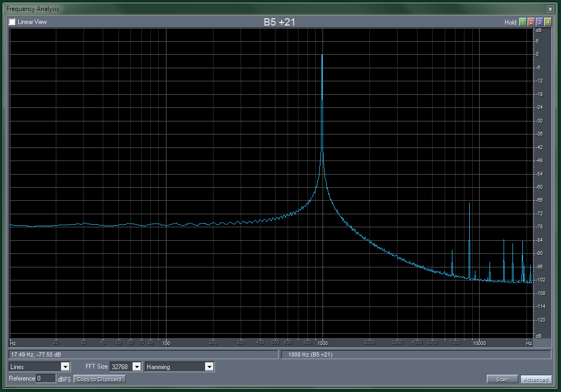Click the '-102' dB scale label
The image size is (561, 392).
(x=541, y=280)
